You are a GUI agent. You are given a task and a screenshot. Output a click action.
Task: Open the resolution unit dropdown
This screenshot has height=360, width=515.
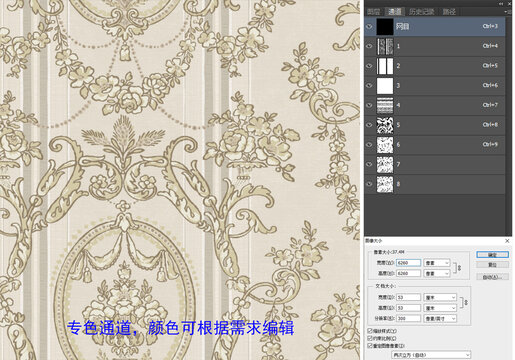(440, 319)
